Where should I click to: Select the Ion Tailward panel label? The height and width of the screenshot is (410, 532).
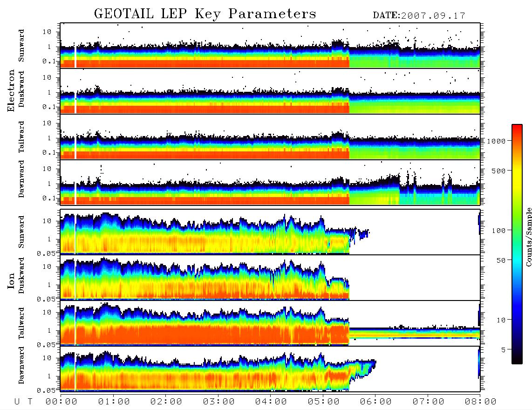[21, 323]
